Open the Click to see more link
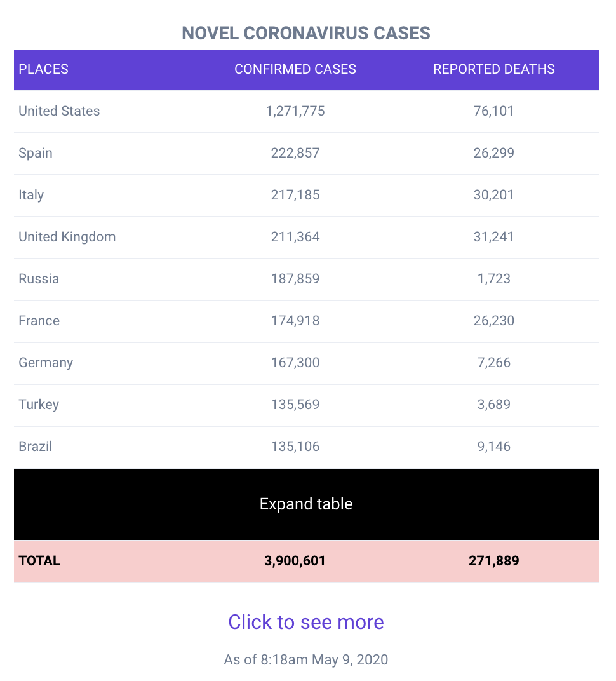This screenshot has width=616, height=681. coord(306,622)
